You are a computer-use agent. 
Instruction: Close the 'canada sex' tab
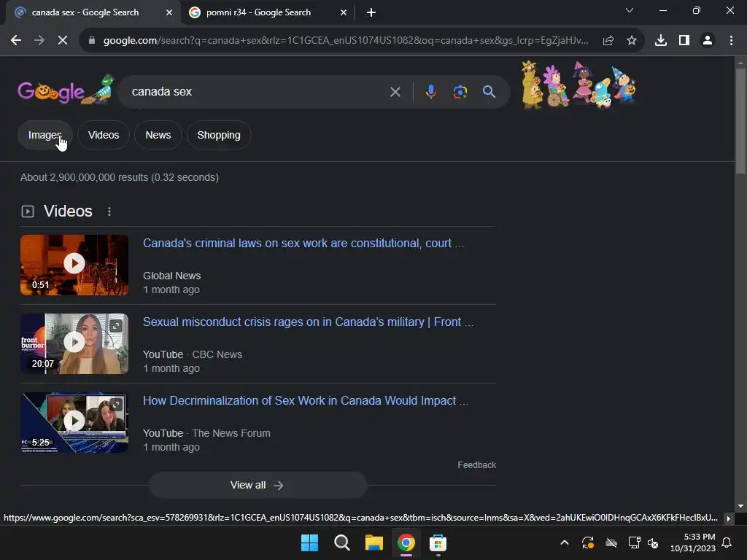tap(169, 12)
